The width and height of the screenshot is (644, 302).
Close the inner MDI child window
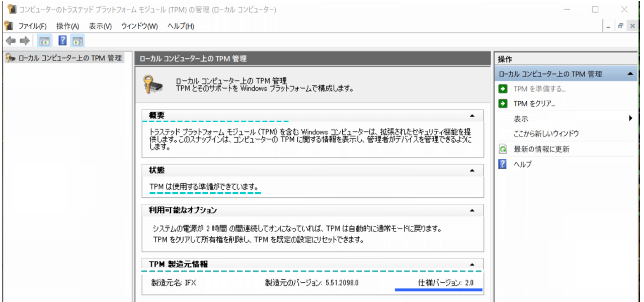(x=632, y=26)
